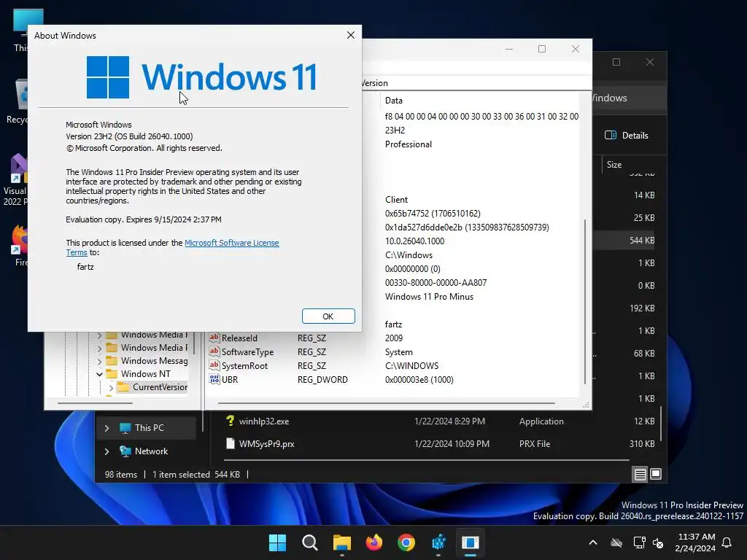The height and width of the screenshot is (560, 747).
Task: Select Network in the Explorer sidebar
Action: (146, 451)
